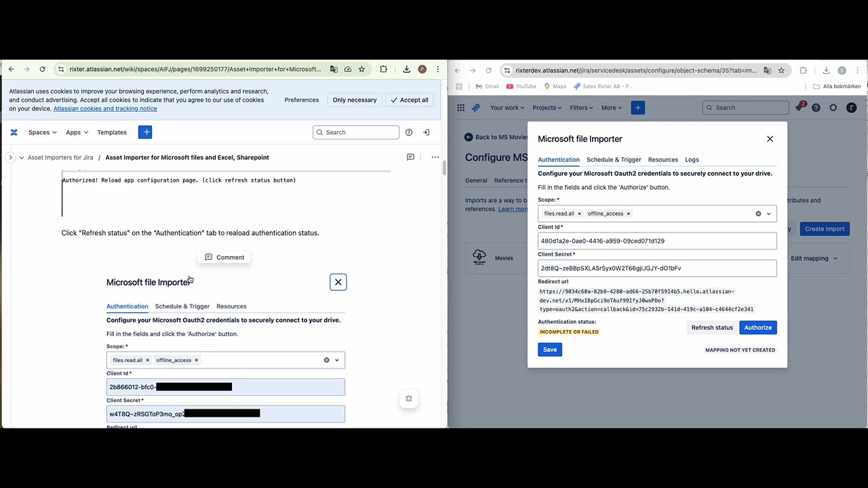Switch to Logs tab in Jira dialog

coord(692,160)
